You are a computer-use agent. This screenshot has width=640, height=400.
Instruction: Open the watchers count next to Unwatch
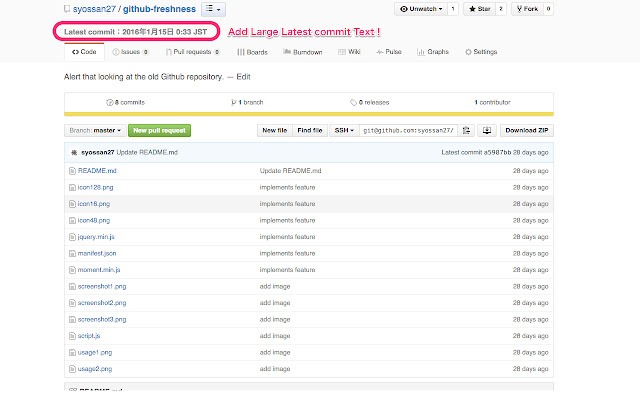coord(453,9)
